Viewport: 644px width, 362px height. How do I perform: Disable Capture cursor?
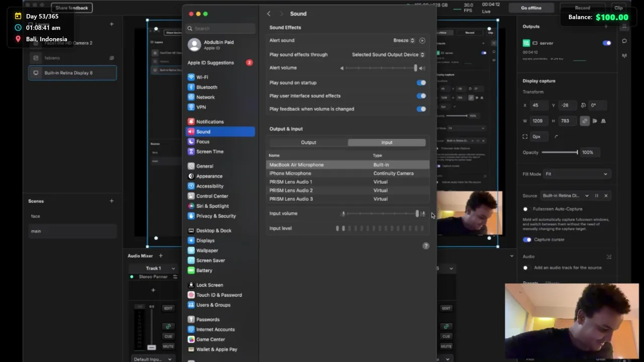pos(527,240)
